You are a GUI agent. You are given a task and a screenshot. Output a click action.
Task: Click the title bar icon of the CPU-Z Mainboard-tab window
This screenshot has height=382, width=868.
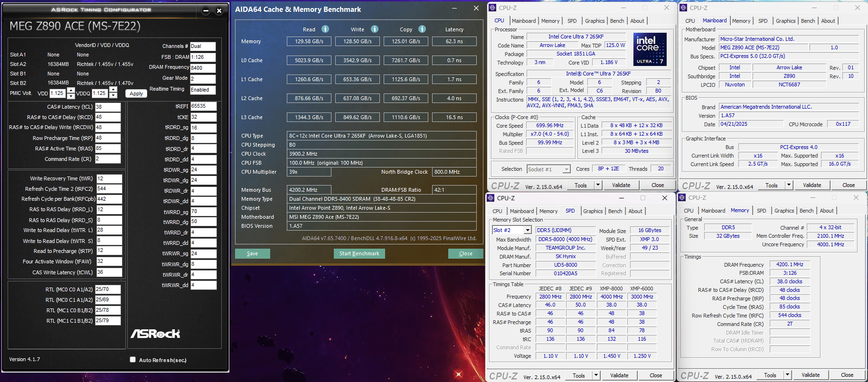(683, 8)
